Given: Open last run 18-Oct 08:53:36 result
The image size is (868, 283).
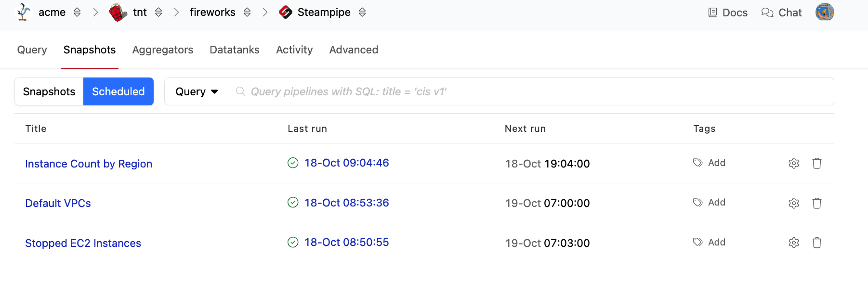Looking at the screenshot, I should [x=346, y=203].
